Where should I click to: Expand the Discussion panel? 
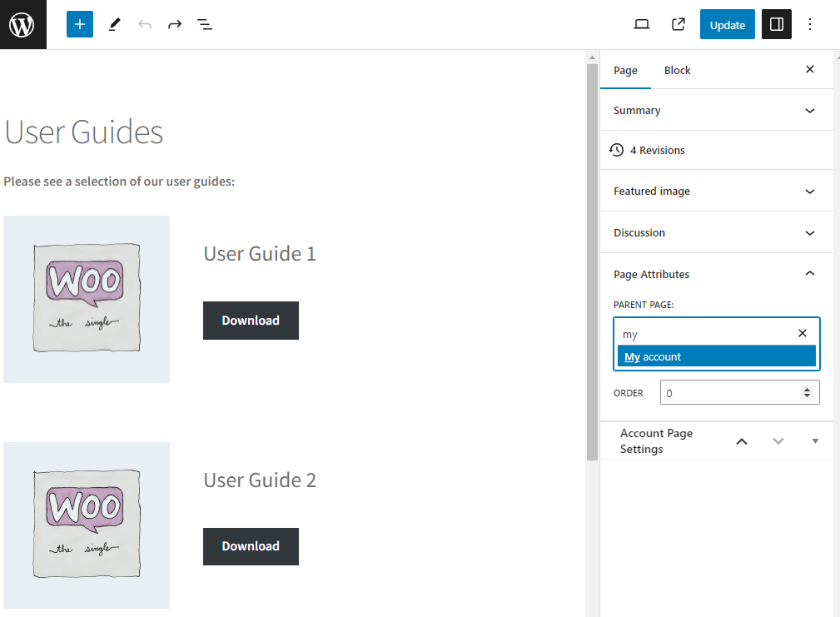click(716, 233)
